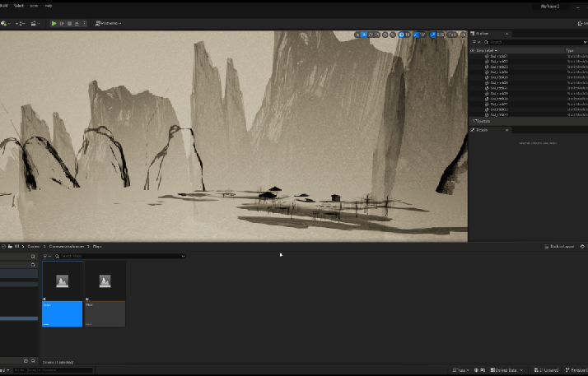Screen dimensions: 588x376
Task: Toggle scale snapping in the viewport
Action: point(432,35)
